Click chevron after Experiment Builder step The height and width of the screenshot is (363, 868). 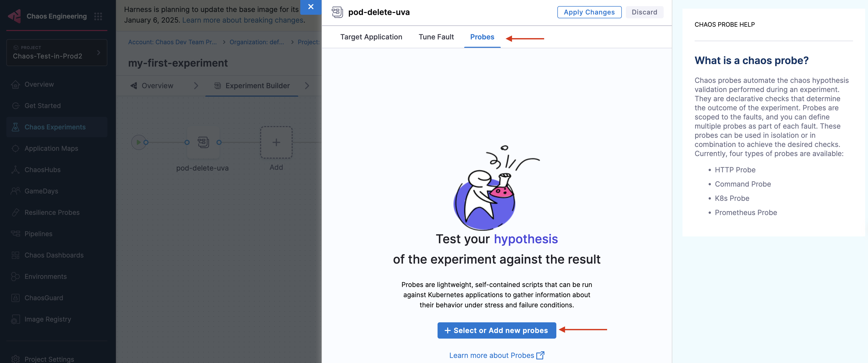307,86
